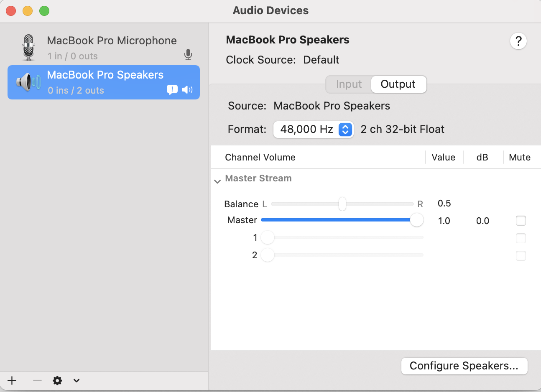Toggle the channel 1 mute checkbox
The image size is (541, 392).
(x=521, y=238)
